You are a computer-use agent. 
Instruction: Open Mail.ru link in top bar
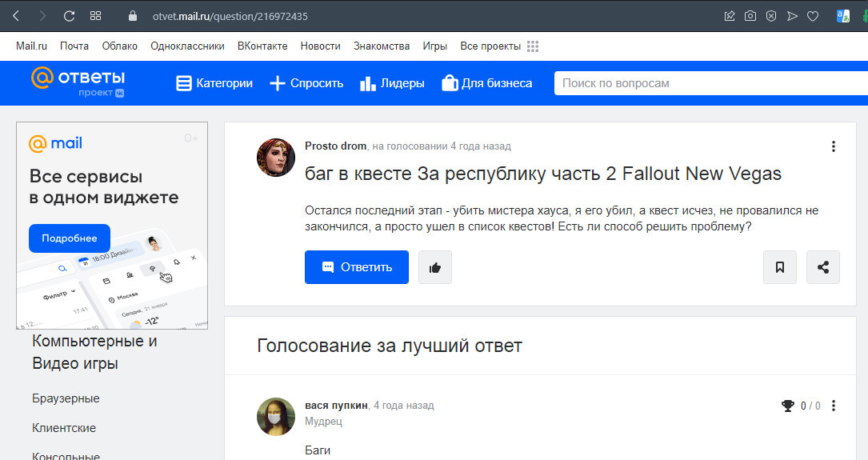tap(31, 46)
